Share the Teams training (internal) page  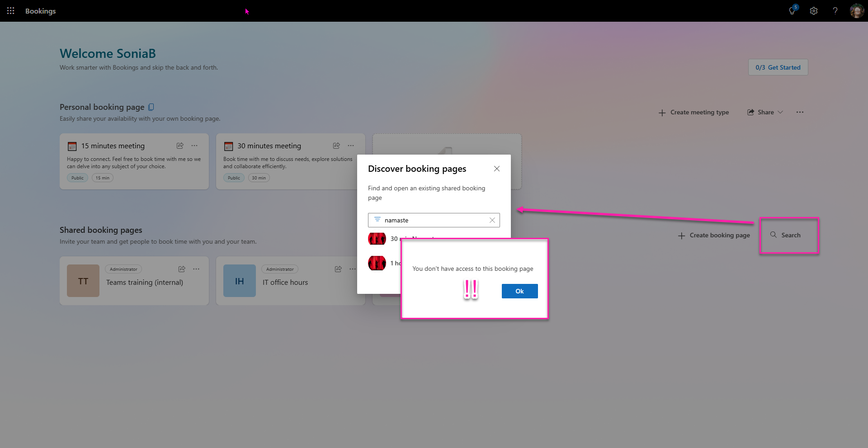coord(182,269)
